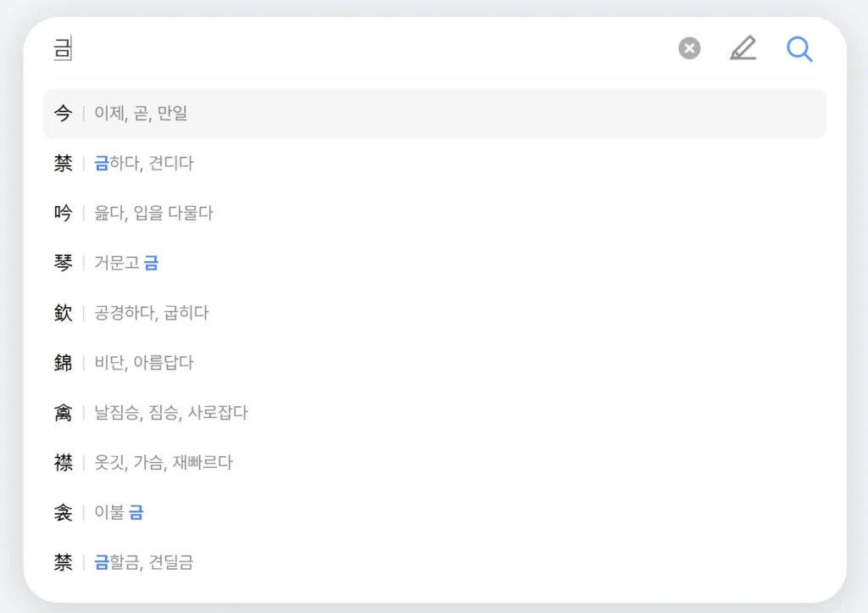Select the 衾 entry for 이불 금
This screenshot has width=868, height=613.
[254, 512]
